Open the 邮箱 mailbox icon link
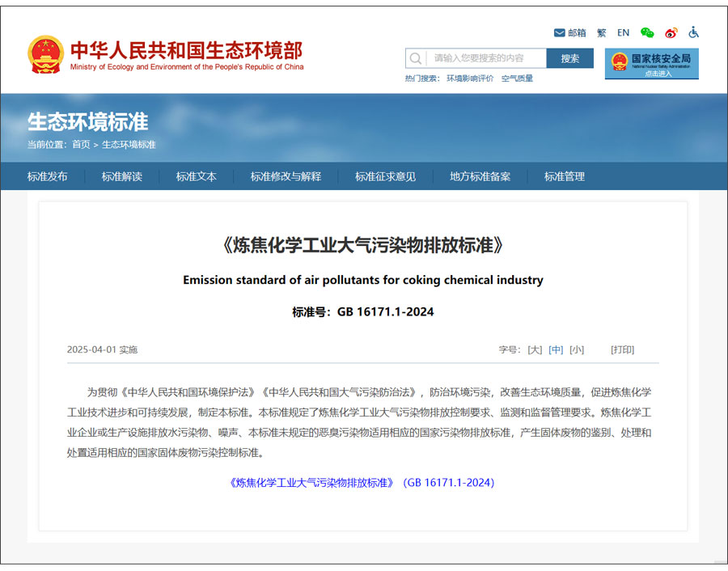728x571 pixels. (569, 33)
